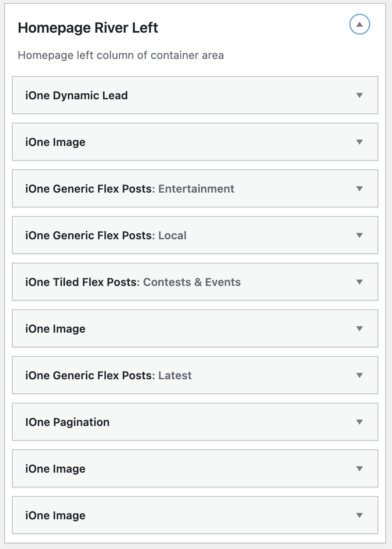
Task: Expand the Latest Flex Posts arrow icon
Action: click(x=360, y=375)
